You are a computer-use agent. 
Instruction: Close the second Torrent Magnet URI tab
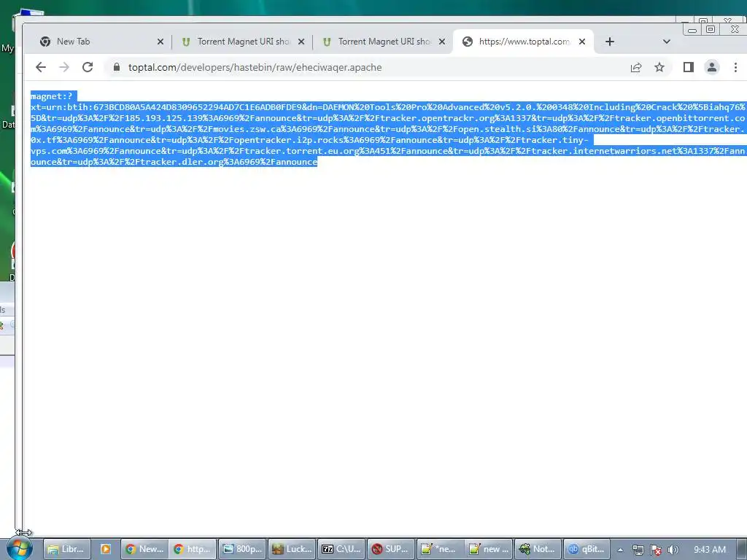(442, 42)
